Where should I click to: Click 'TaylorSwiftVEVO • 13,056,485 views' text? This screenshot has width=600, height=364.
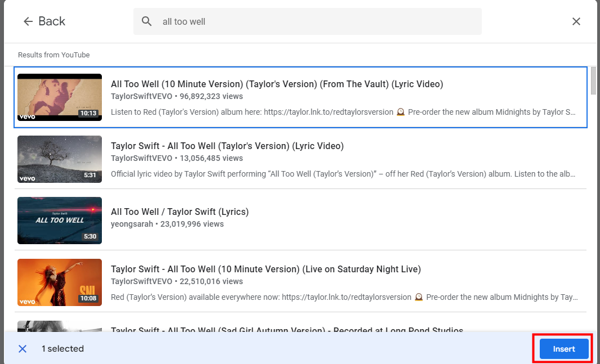177,158
